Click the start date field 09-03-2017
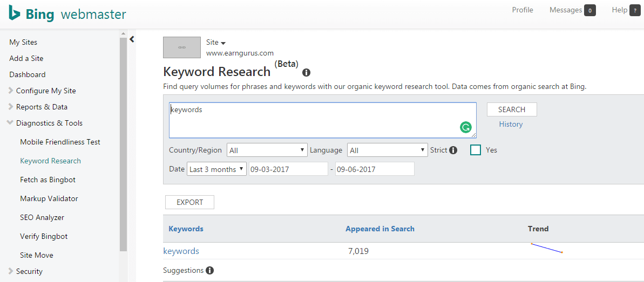The width and height of the screenshot is (644, 282). click(x=288, y=169)
